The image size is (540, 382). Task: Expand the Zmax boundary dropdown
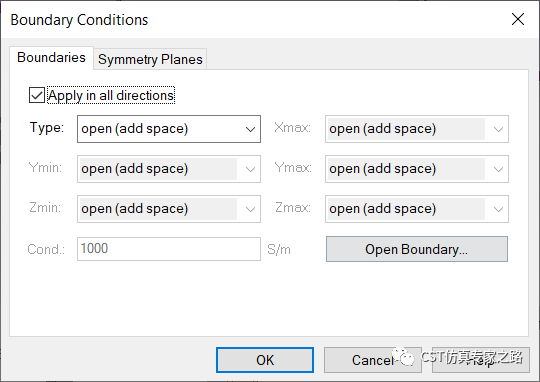click(x=417, y=209)
